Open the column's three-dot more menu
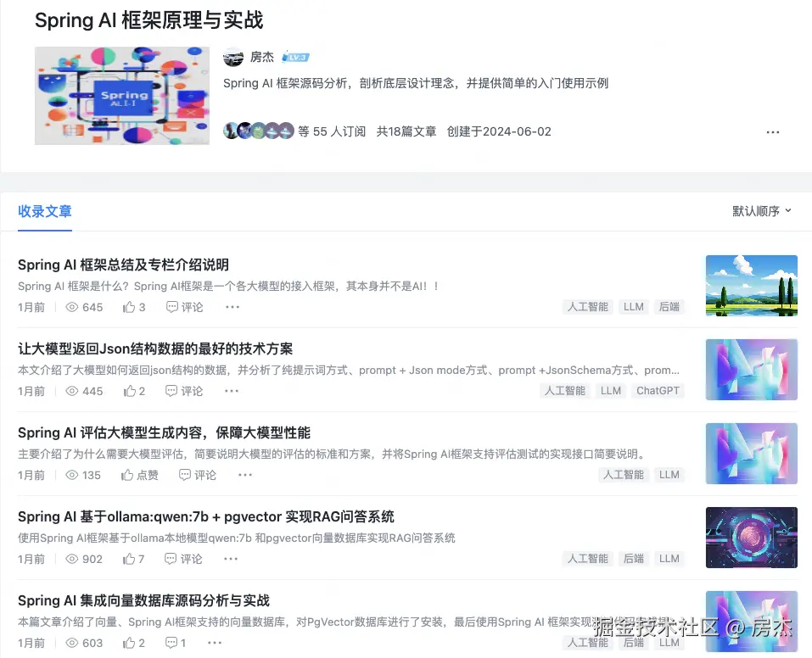 pos(773,132)
